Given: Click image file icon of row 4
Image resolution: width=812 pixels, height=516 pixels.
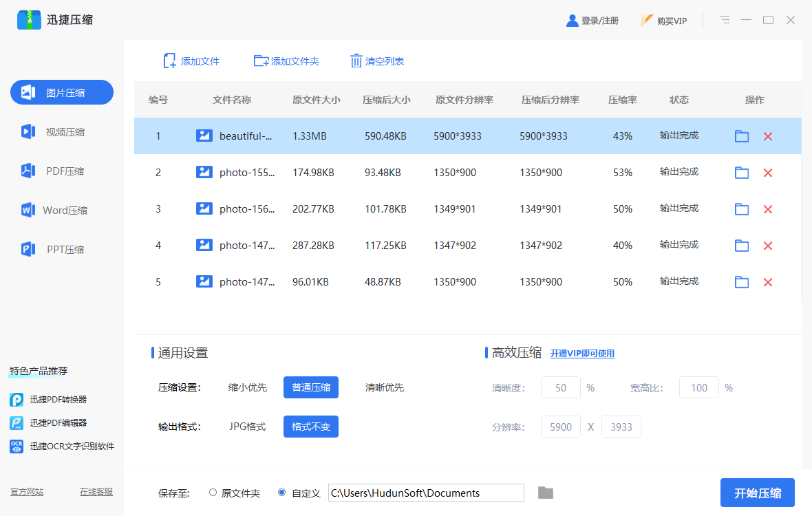Looking at the screenshot, I should [x=204, y=245].
